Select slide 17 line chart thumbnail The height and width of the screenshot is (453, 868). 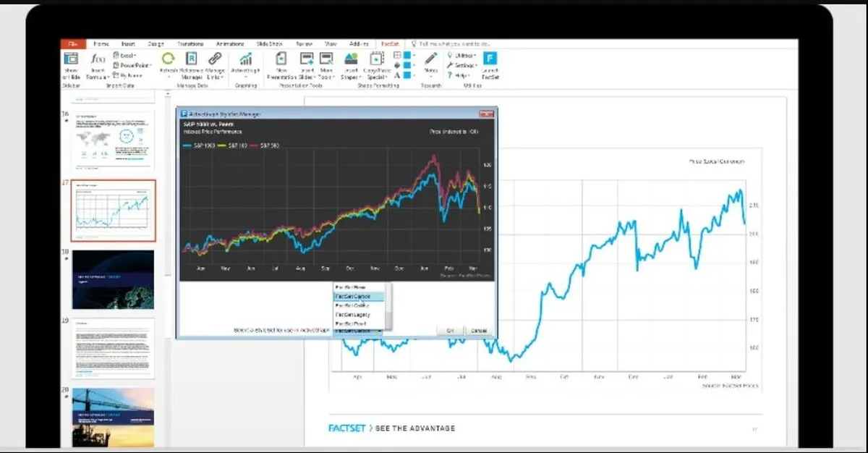click(x=113, y=211)
